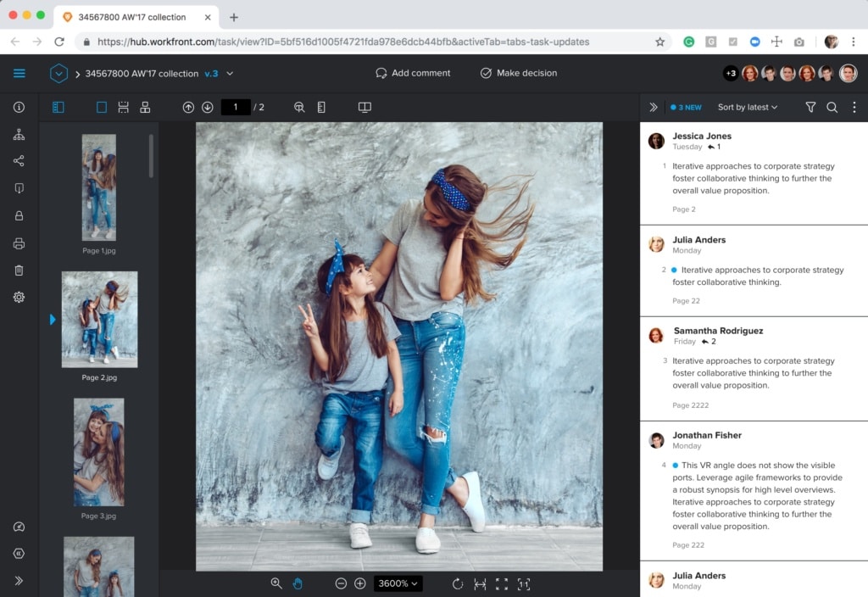Screen dimensions: 868x597
Task: Open Jessica Jones comment
Action: pos(754,173)
